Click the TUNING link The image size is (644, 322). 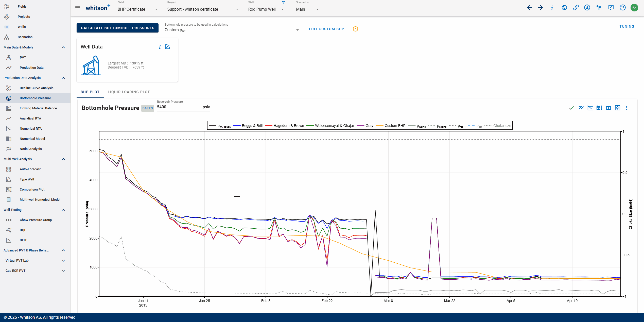pyautogui.click(x=626, y=26)
